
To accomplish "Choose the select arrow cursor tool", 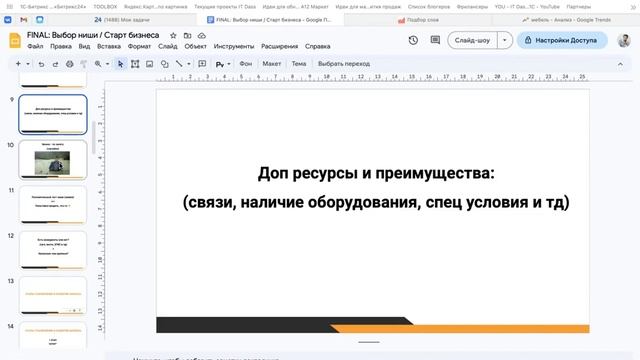I will point(120,64).
